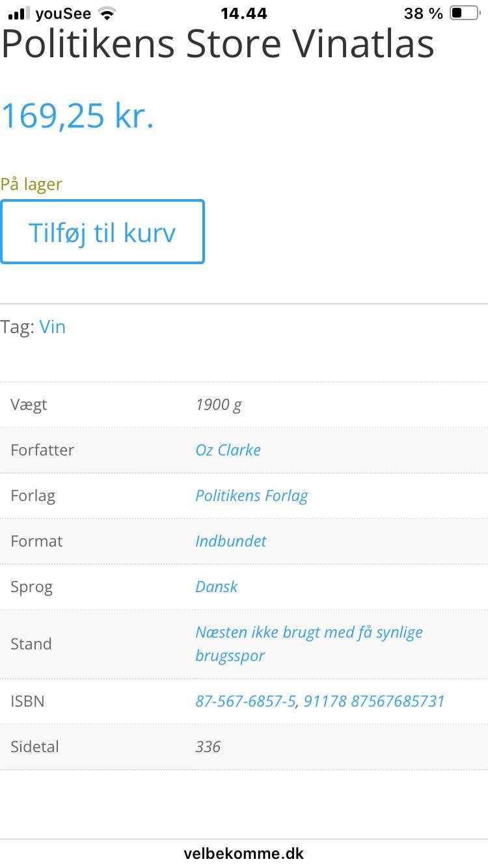Click ISBN link 91178 87567685731
The width and height of the screenshot is (488, 868).
[373, 701]
